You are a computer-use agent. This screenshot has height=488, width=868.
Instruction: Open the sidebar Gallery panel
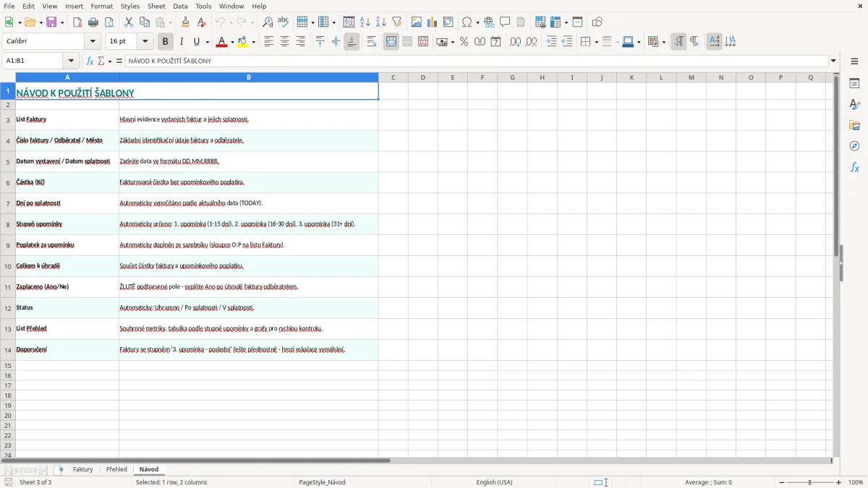[854, 125]
